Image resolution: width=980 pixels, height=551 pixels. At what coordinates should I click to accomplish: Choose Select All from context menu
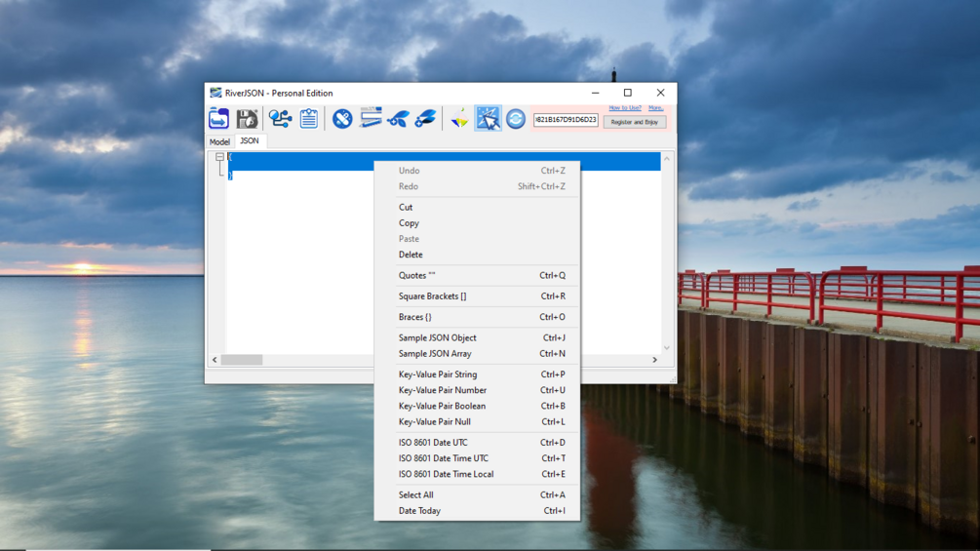[477, 494]
